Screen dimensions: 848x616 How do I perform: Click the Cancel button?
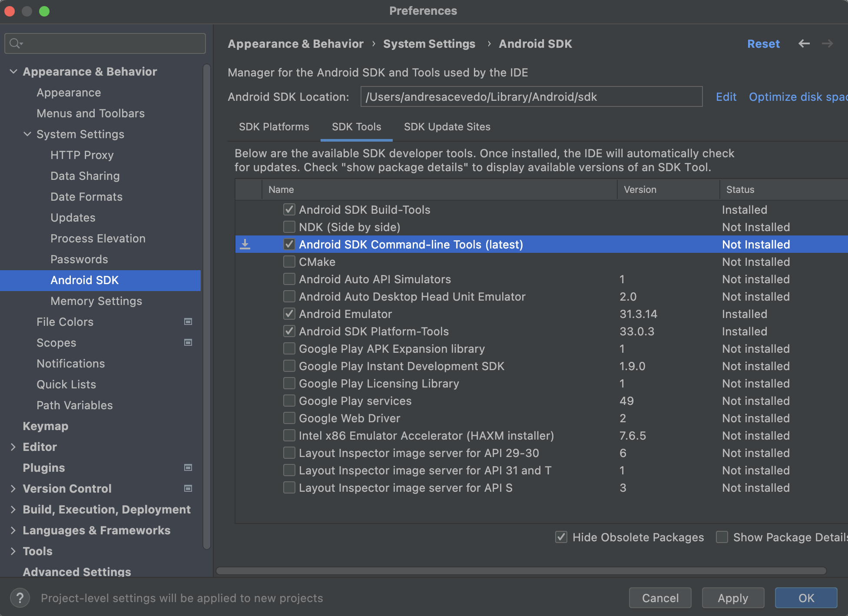point(660,598)
